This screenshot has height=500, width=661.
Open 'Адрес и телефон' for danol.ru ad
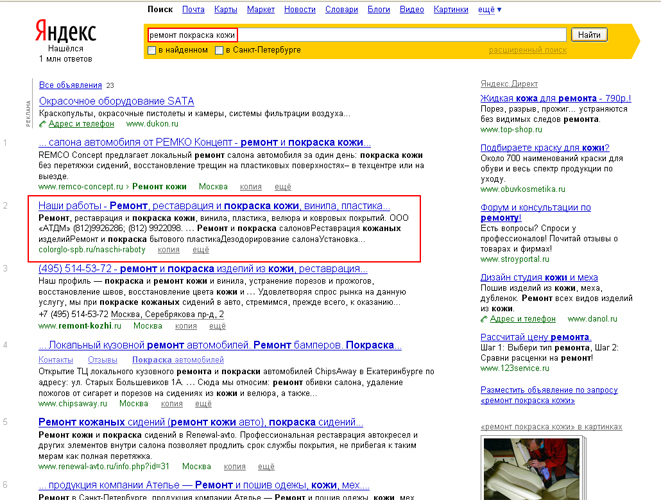pyautogui.click(x=523, y=319)
